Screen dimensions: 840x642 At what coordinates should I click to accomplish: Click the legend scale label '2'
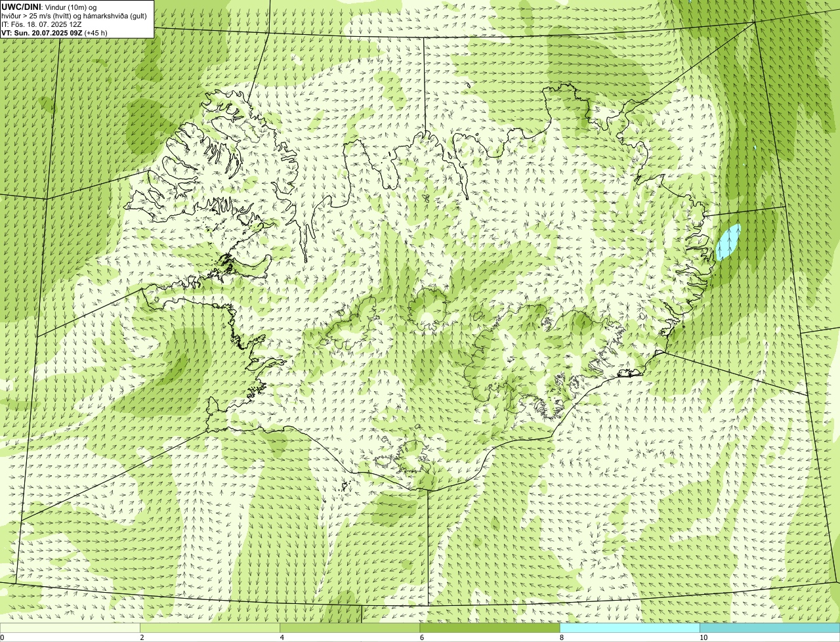tap(142, 637)
